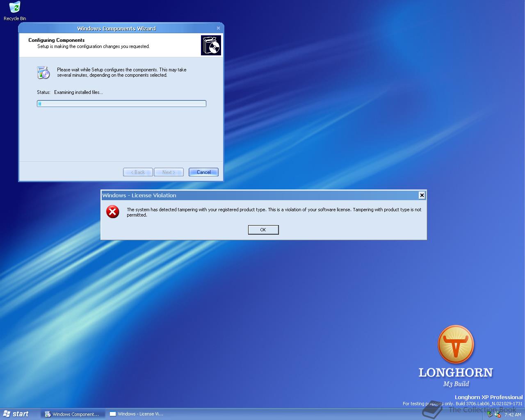Screen dimensions: 525x420
Task: Click the 'Please wait while Setup configures' text
Action: [122, 73]
